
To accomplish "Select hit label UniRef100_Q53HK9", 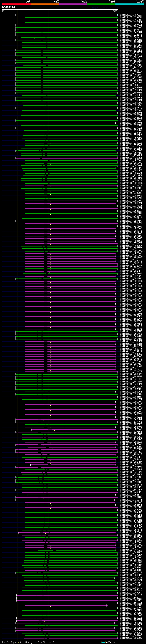I will click(x=131, y=342).
